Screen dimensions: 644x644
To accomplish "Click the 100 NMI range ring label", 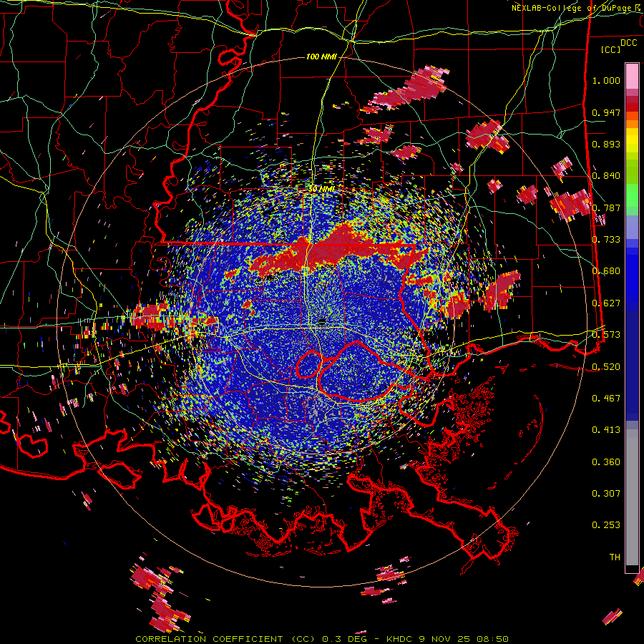I will 321,57.
